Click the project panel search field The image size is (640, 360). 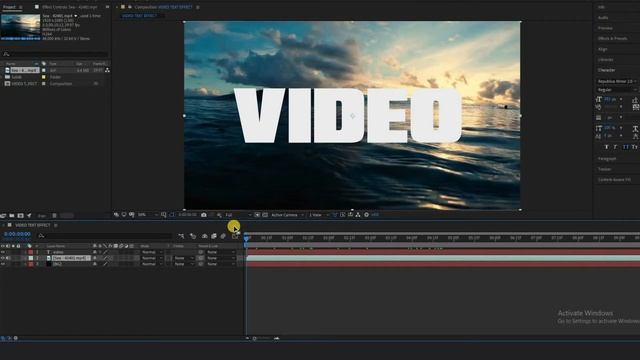pos(55,54)
